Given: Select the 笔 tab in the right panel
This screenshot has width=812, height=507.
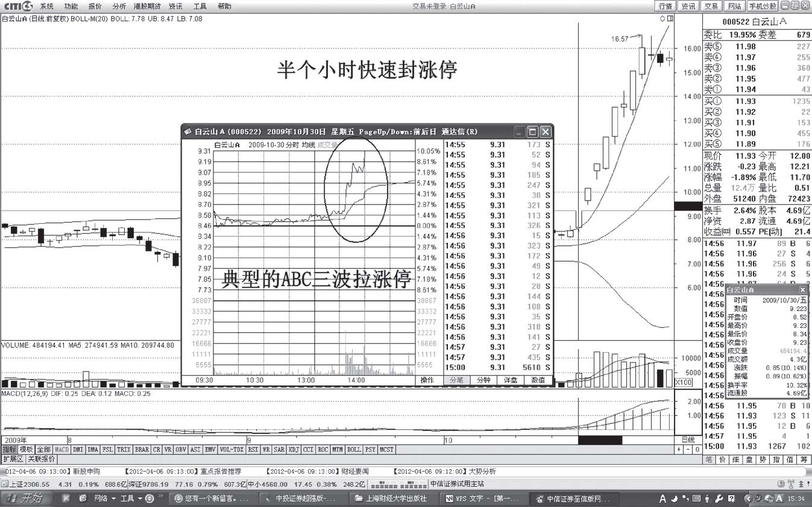Looking at the screenshot, I should click(x=710, y=459).
